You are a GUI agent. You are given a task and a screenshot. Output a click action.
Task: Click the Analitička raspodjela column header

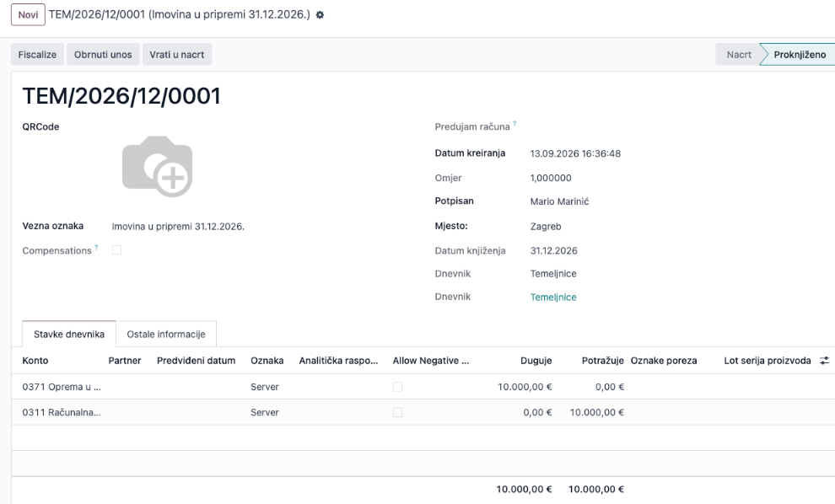[339, 361]
